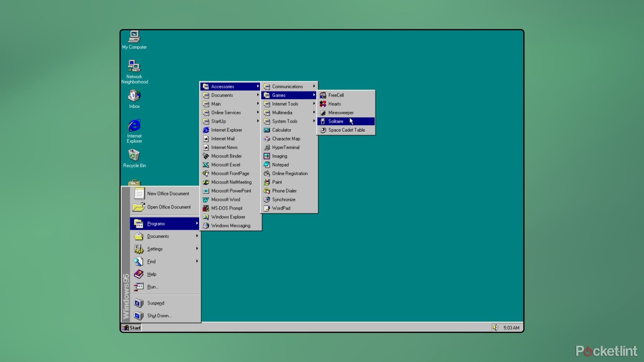644x362 pixels.
Task: Select Online Registration in Accessories
Action: (289, 173)
